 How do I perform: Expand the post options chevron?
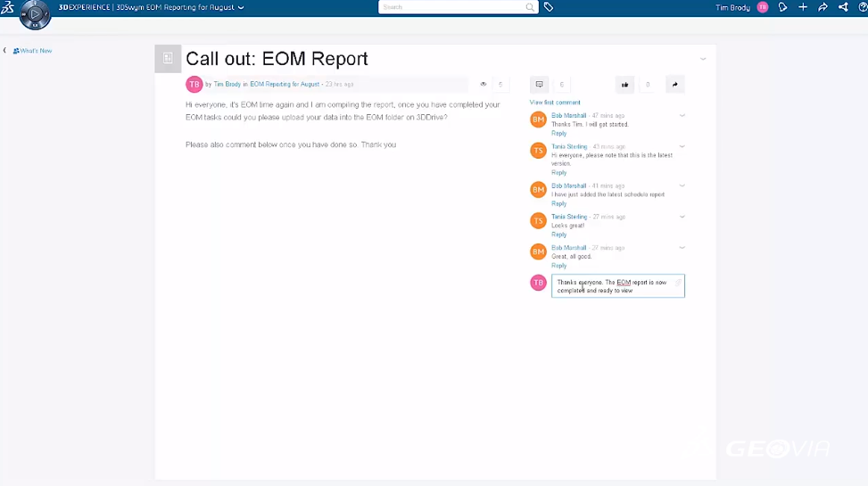(x=703, y=59)
